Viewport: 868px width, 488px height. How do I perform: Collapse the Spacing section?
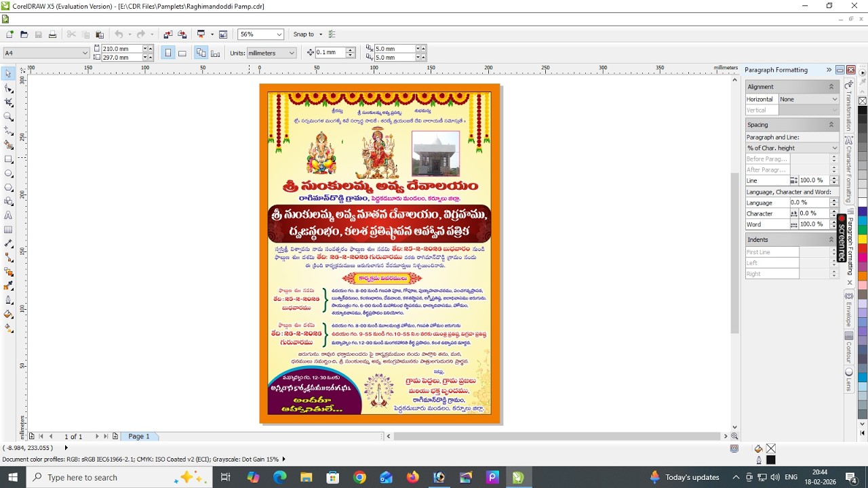click(x=831, y=125)
